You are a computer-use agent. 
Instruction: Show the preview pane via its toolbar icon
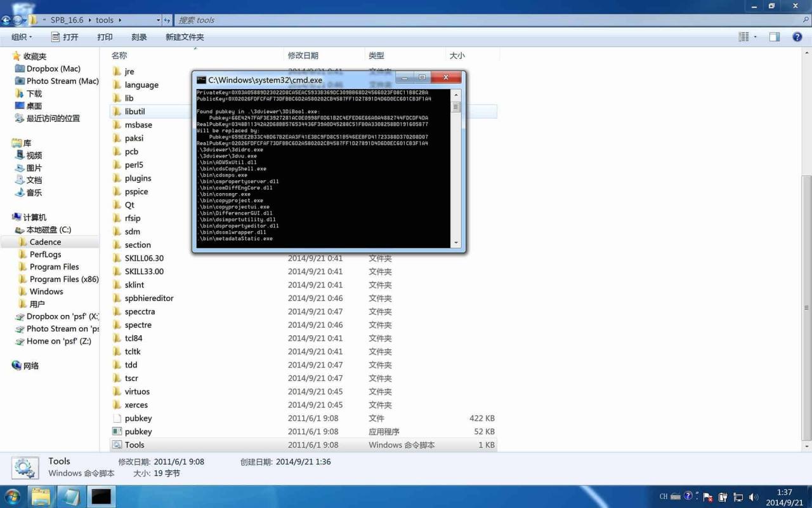[x=774, y=36]
